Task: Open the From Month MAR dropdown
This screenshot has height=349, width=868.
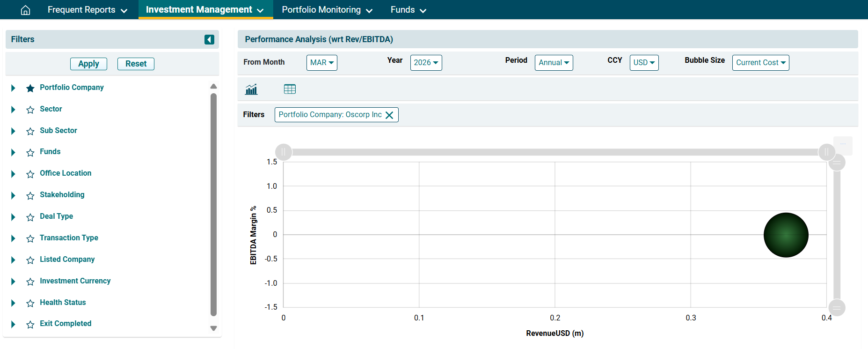Action: 321,63
